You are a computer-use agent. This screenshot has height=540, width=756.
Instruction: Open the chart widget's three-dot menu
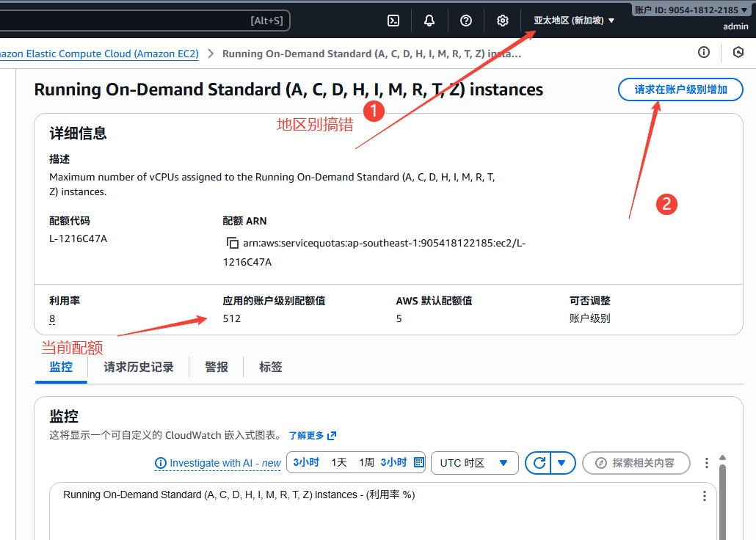[x=705, y=496]
